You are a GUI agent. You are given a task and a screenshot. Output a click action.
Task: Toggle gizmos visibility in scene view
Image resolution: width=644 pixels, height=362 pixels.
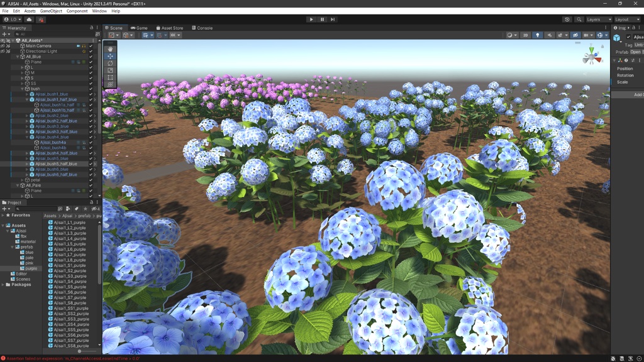pos(600,35)
